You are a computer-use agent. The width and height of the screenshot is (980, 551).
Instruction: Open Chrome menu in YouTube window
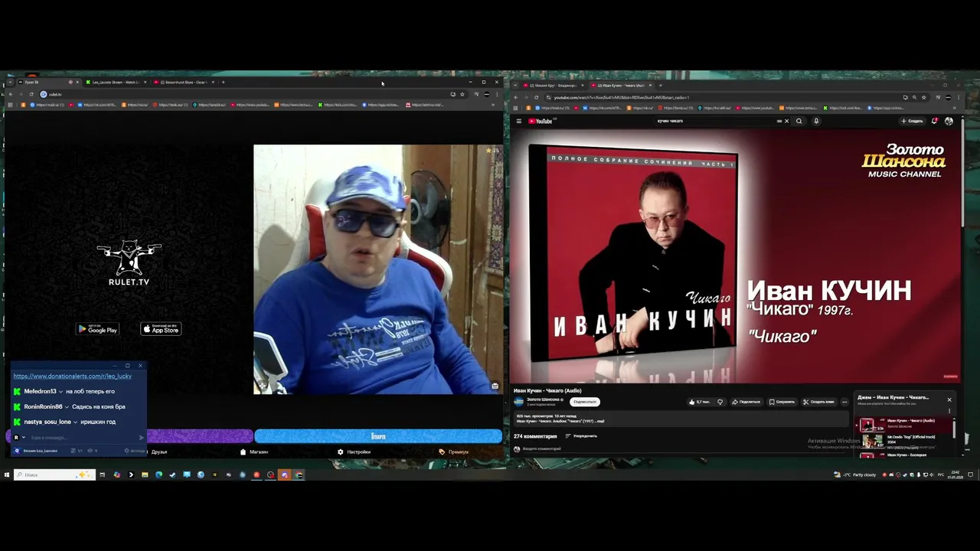pyautogui.click(x=960, y=97)
